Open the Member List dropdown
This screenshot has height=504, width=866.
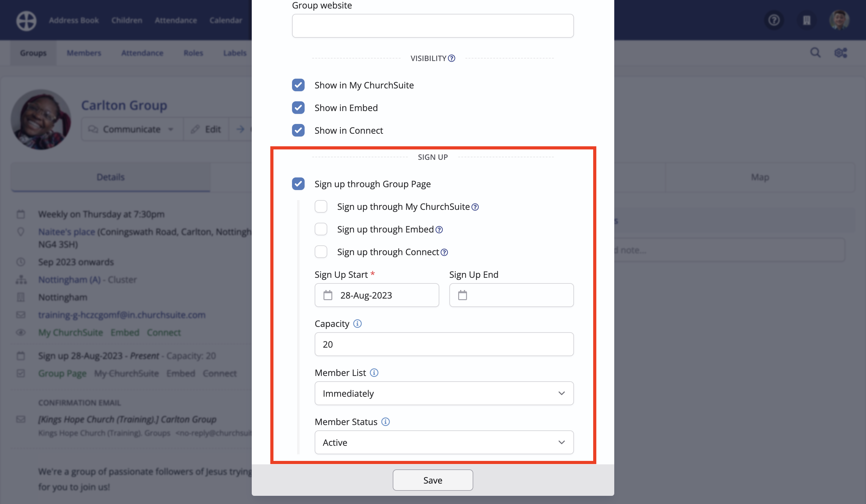point(444,393)
